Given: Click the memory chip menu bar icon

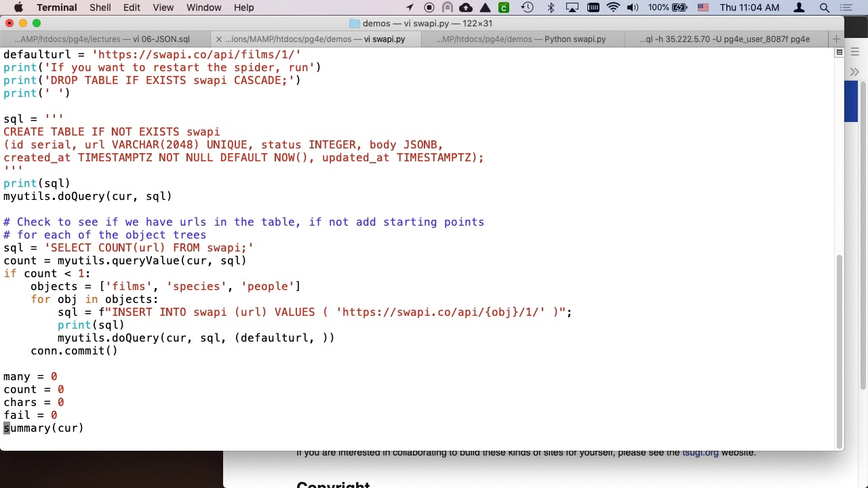Looking at the screenshot, I should pos(593,7).
